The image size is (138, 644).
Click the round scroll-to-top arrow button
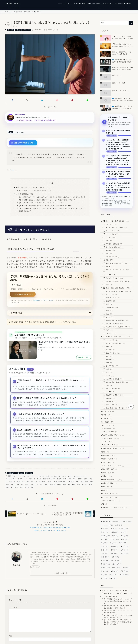pyautogui.click(x=131, y=406)
